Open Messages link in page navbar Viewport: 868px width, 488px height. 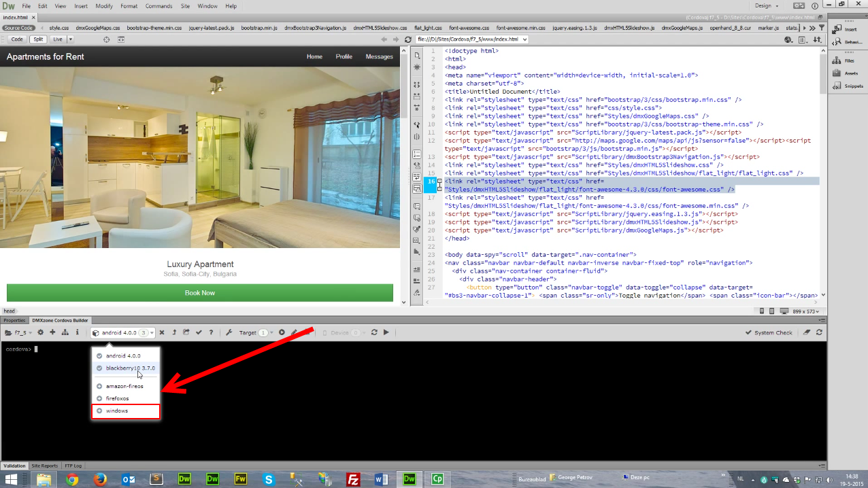380,56
